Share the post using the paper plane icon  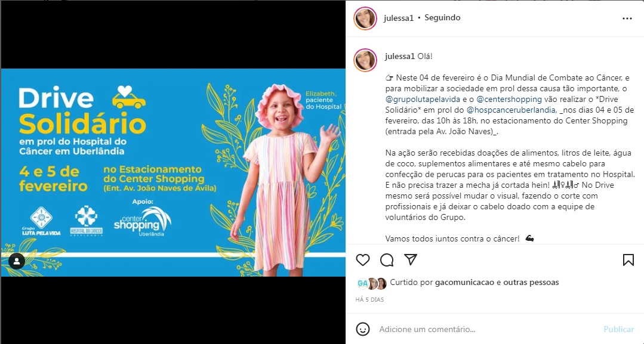411,259
